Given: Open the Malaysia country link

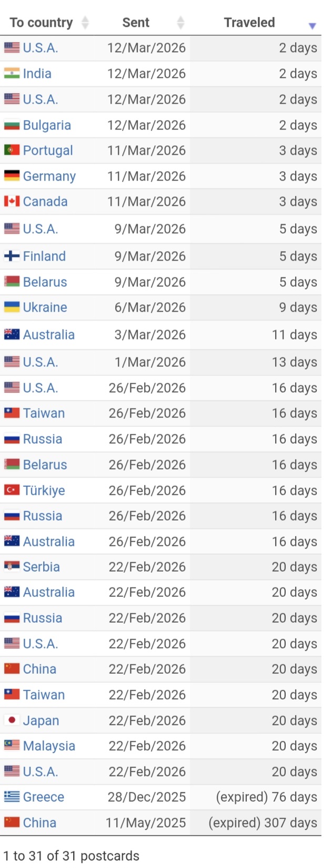Looking at the screenshot, I should pyautogui.click(x=49, y=746).
